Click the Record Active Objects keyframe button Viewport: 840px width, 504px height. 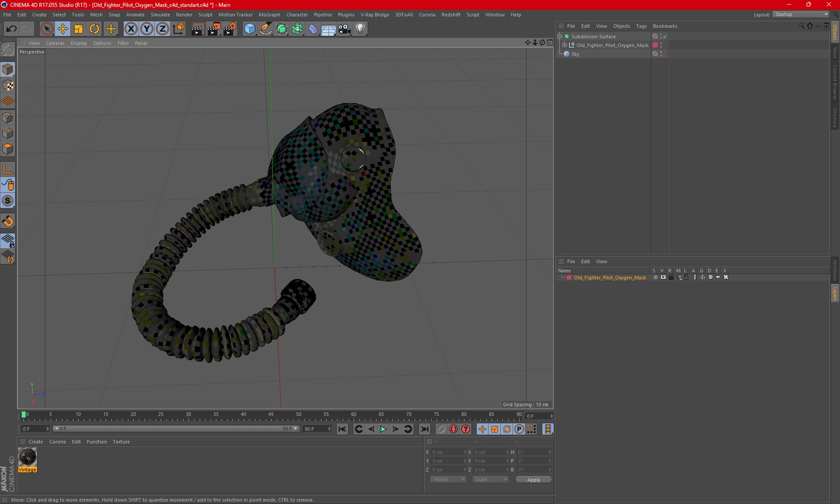tap(453, 429)
